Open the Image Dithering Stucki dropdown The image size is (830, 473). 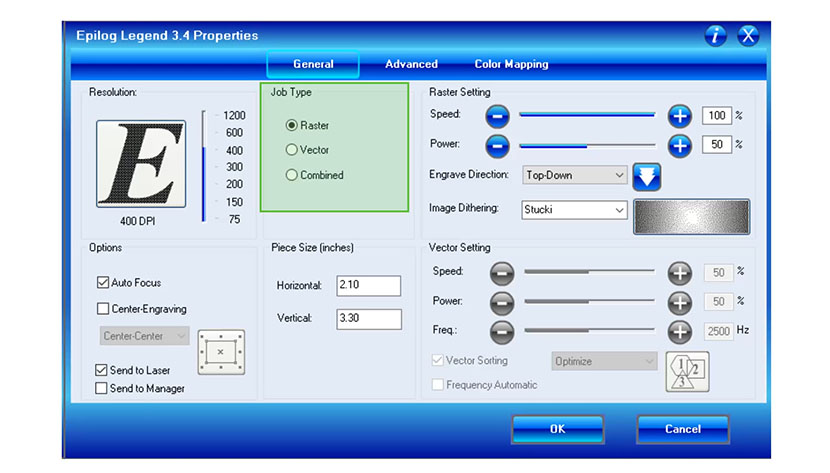(x=575, y=210)
